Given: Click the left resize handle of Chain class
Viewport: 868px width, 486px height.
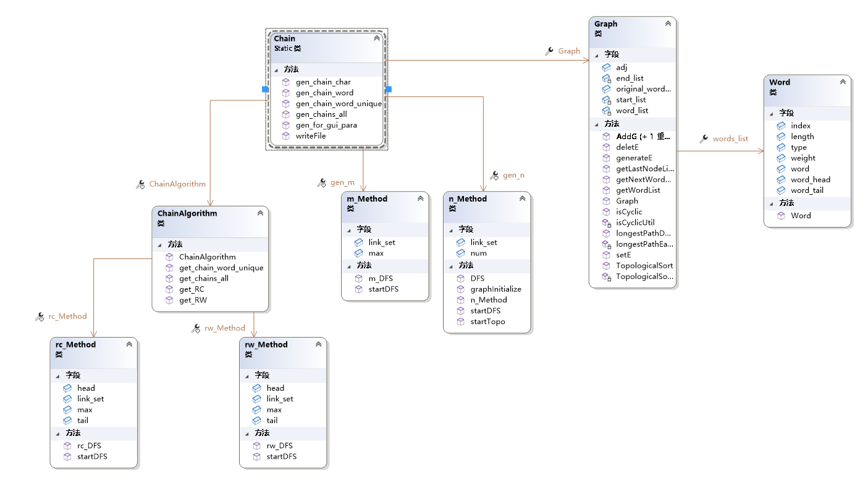Looking at the screenshot, I should click(x=265, y=90).
